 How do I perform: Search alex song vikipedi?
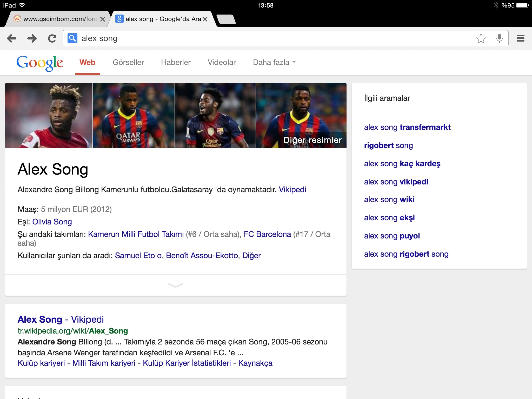click(x=396, y=182)
